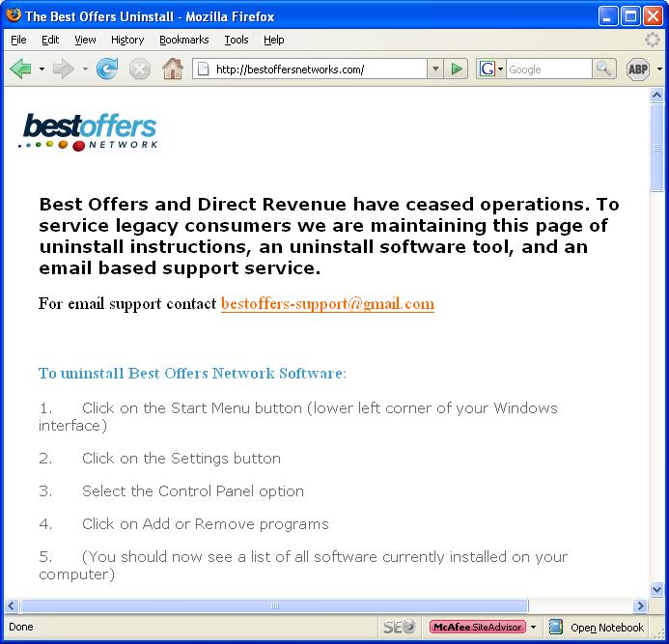The image size is (669, 644).
Task: Click the vertical scrollbar down arrow
Action: [x=656, y=589]
